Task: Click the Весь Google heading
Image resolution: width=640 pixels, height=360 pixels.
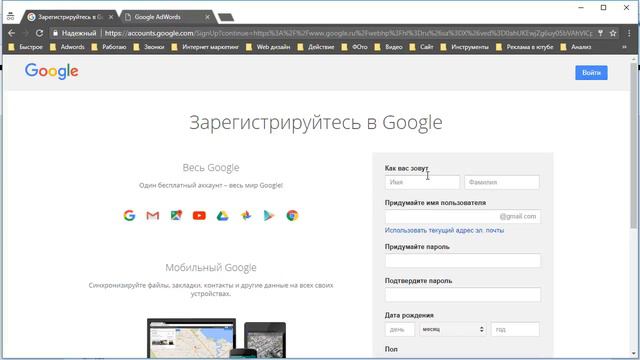Action: (211, 168)
